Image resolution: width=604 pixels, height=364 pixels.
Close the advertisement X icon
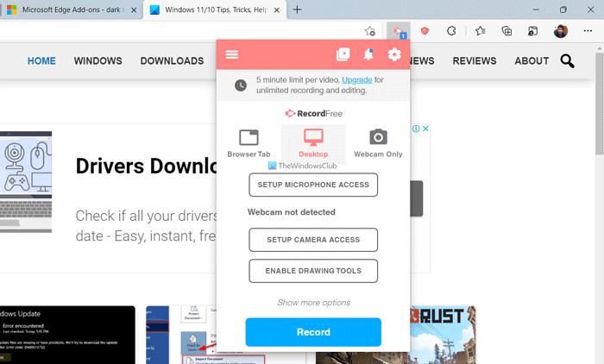click(425, 129)
